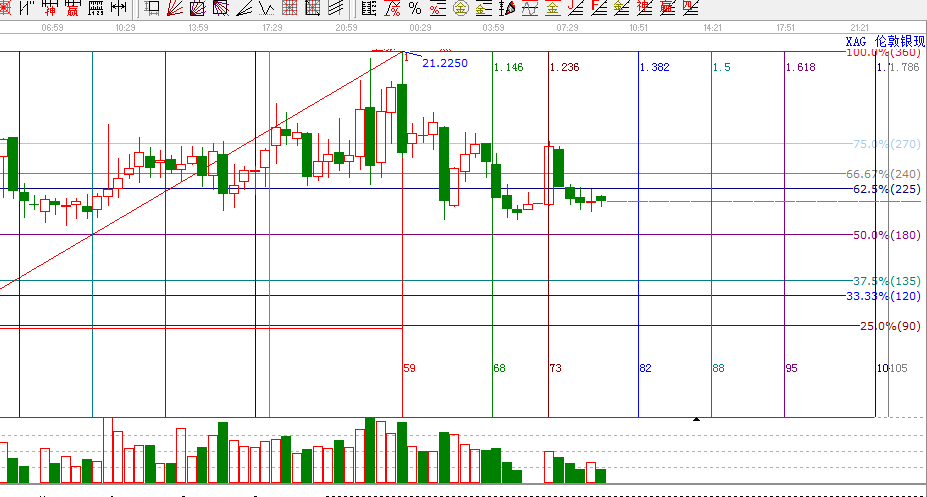The height and width of the screenshot is (497, 927).
Task: Click the 四 with diagonal lines icon
Action: [689, 8]
